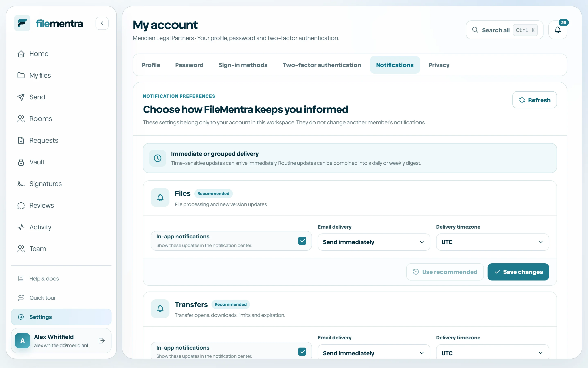Open the Requests sidebar item

tap(61, 140)
